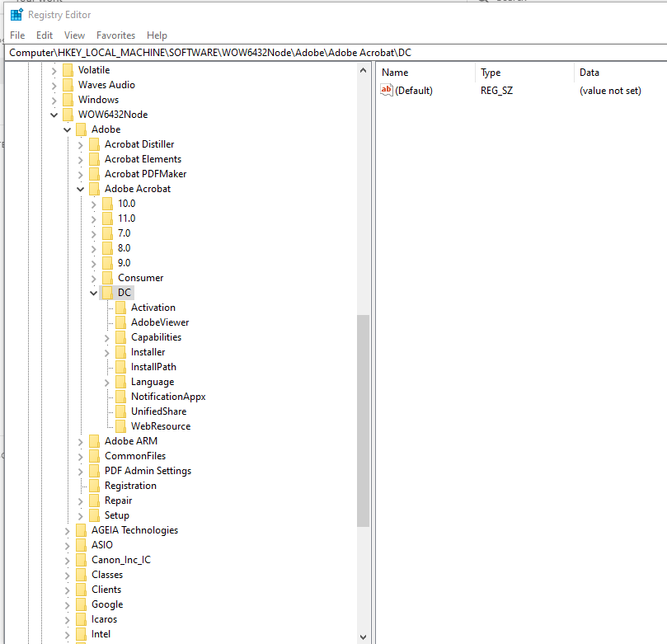Select the NotificationAppx subkey
This screenshot has width=667, height=644.
(x=169, y=396)
